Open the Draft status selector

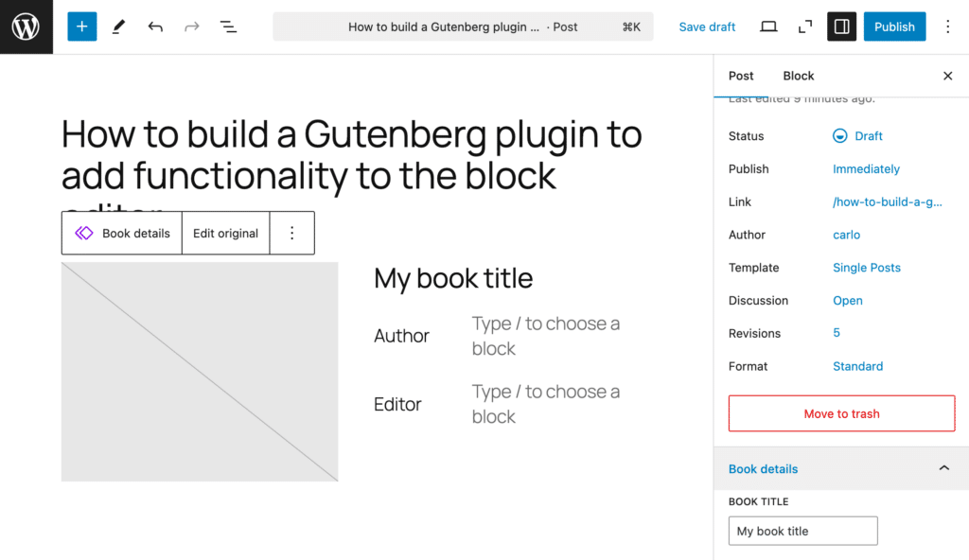(x=857, y=135)
